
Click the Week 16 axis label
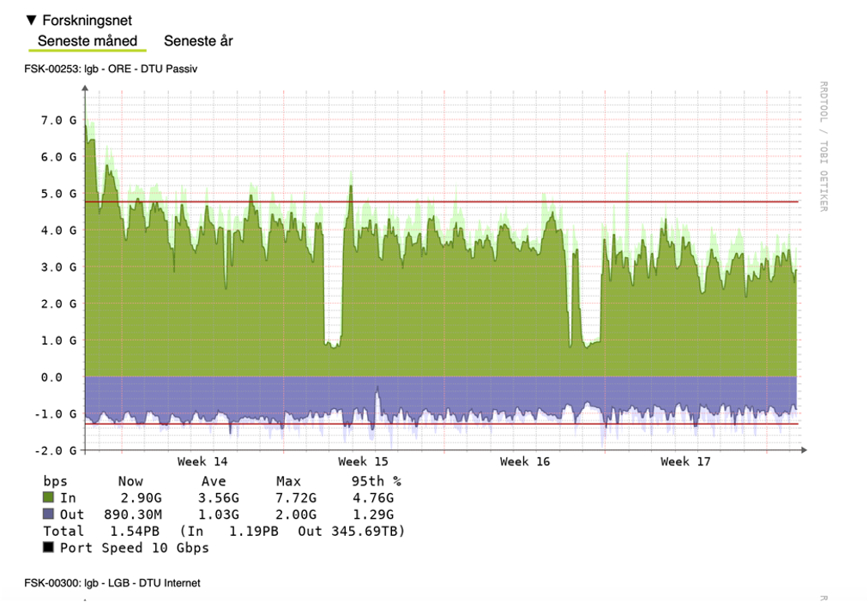point(525,461)
